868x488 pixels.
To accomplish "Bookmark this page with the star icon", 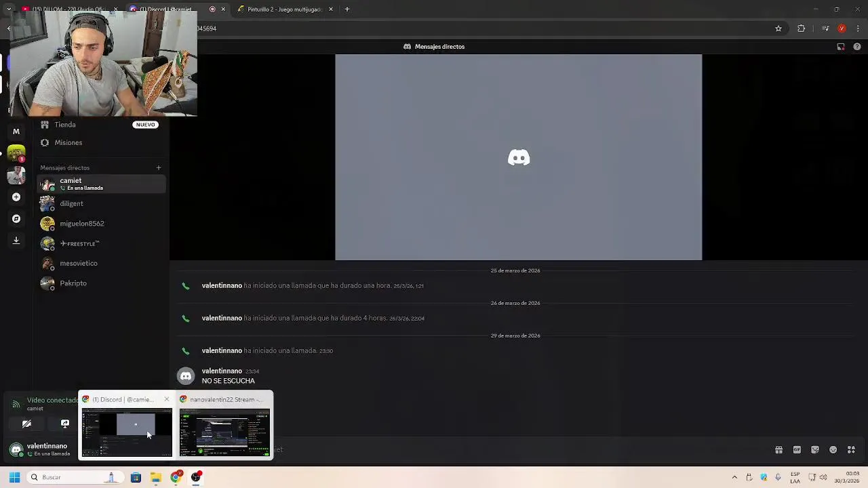I will coord(778,28).
